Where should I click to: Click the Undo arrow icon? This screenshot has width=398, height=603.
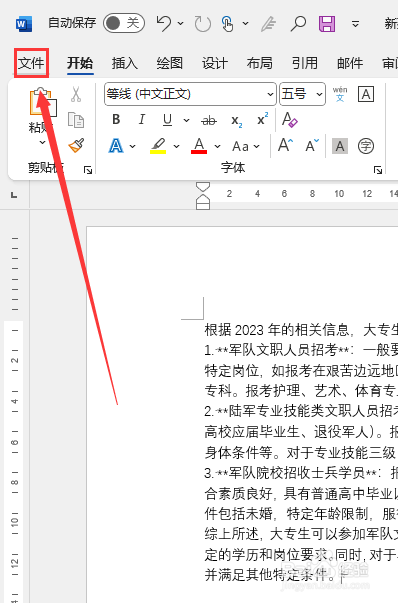click(163, 23)
